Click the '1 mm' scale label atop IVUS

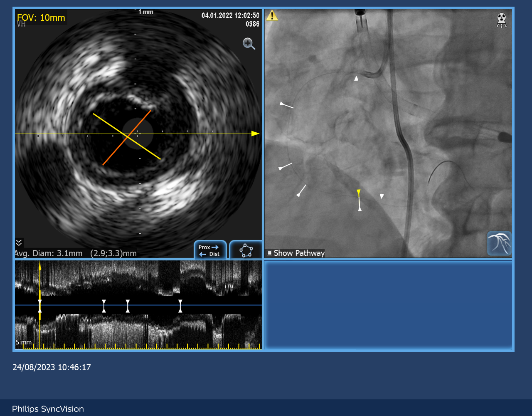point(146,12)
